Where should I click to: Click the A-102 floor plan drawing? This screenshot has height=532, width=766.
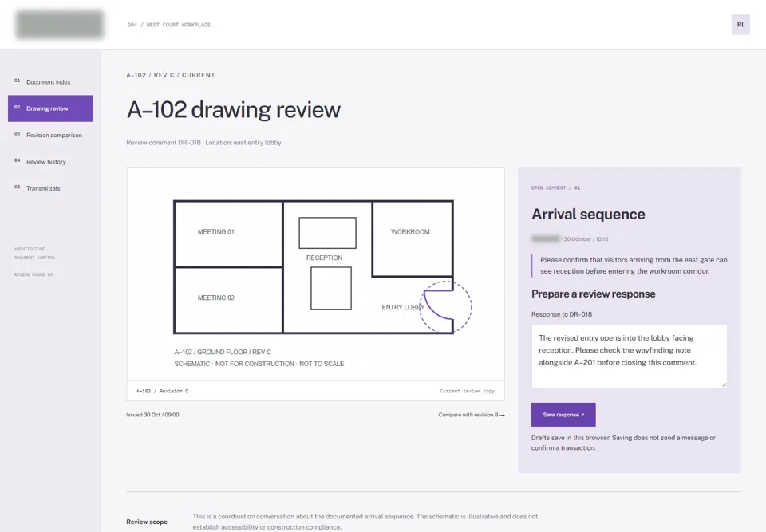[x=316, y=274]
